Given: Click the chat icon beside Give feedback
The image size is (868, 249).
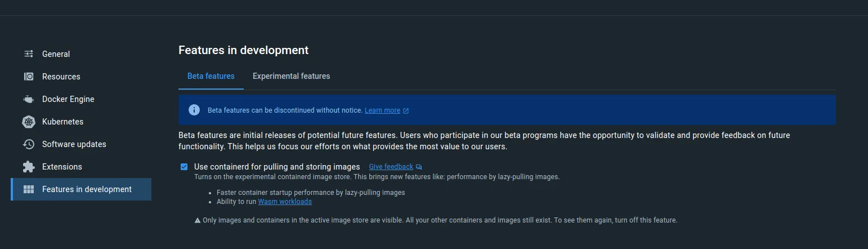Looking at the screenshot, I should [x=419, y=167].
